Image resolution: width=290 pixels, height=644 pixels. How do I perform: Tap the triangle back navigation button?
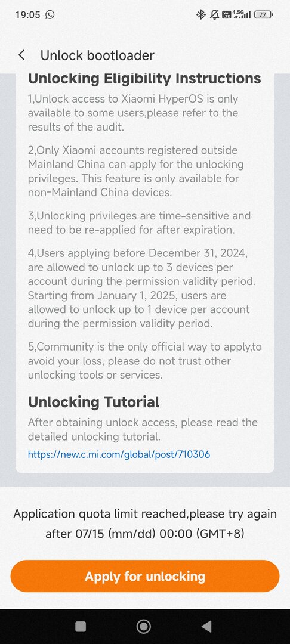click(206, 626)
